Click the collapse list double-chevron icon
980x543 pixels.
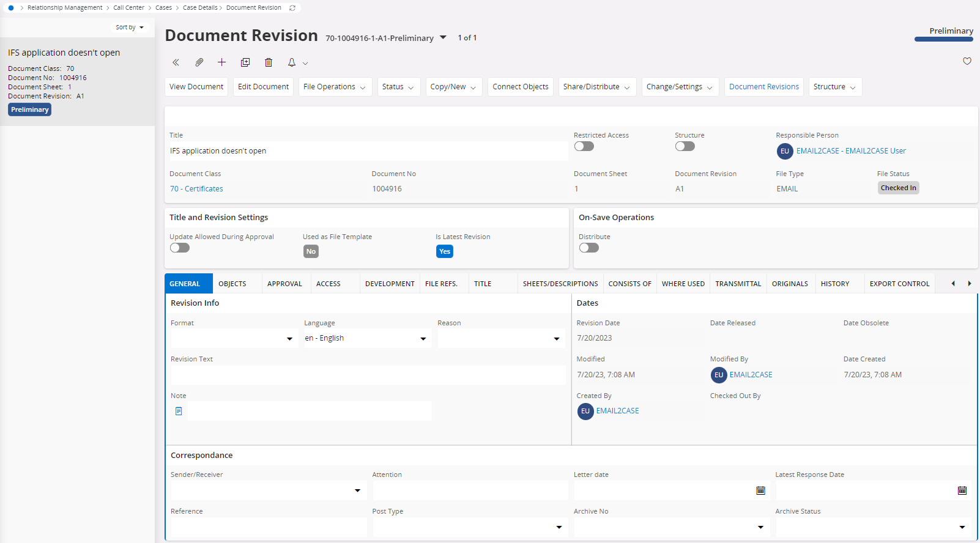[176, 62]
